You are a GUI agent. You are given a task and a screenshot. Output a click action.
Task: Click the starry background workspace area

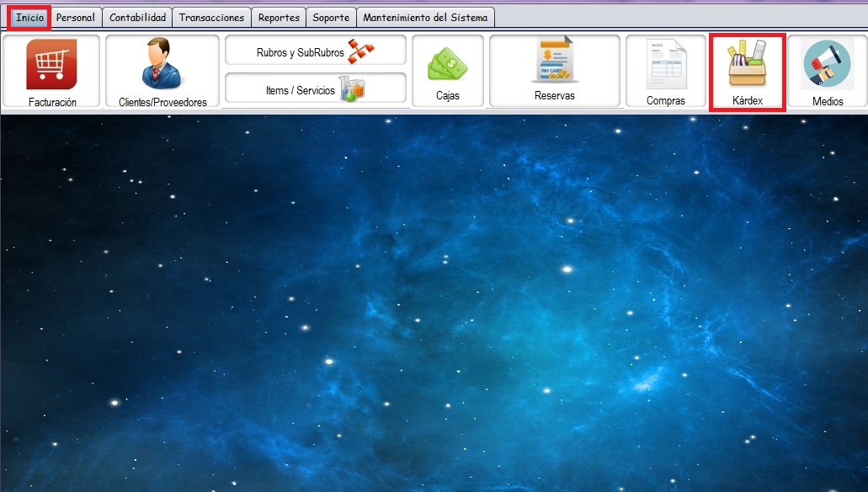tap(434, 303)
